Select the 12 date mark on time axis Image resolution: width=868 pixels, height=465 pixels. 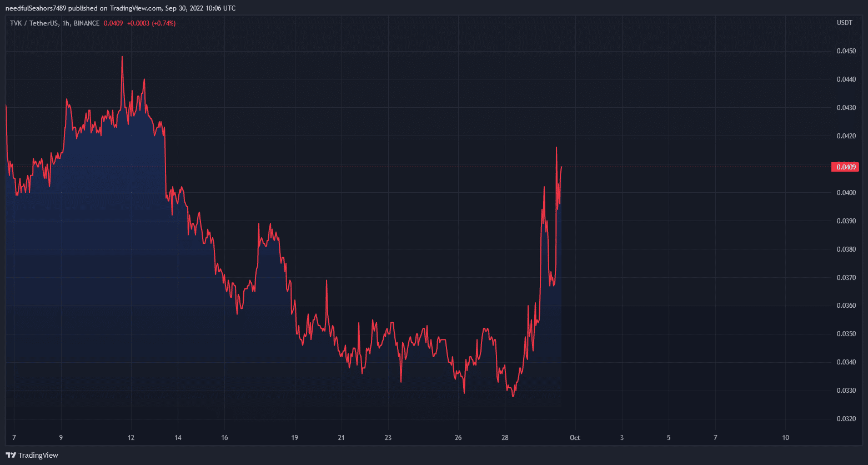tap(131, 438)
